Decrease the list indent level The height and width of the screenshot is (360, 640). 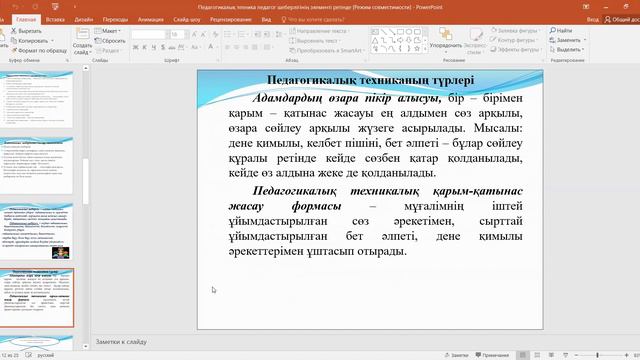pos(258,34)
